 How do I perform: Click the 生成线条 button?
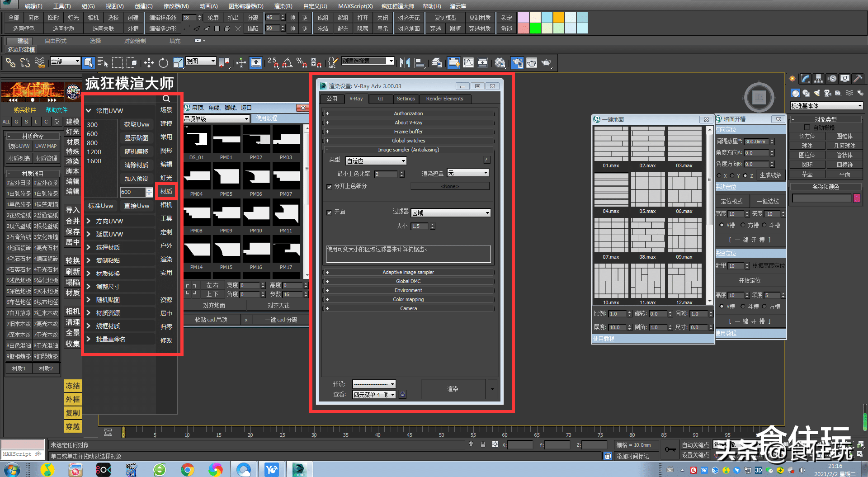[x=770, y=175]
